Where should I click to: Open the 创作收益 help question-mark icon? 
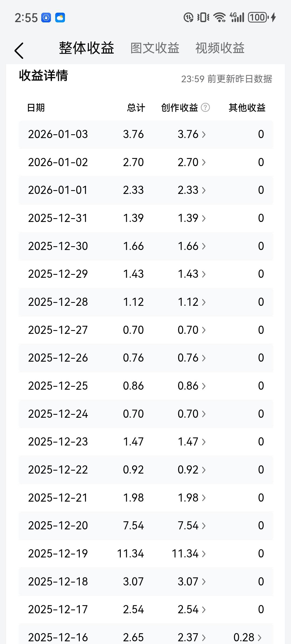[x=205, y=108]
